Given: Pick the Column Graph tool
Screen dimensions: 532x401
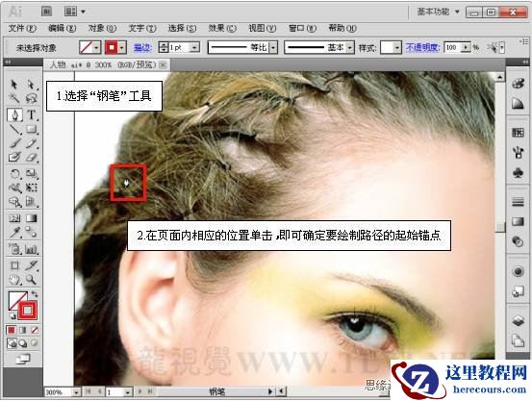Looking at the screenshot, I should click(x=31, y=250).
